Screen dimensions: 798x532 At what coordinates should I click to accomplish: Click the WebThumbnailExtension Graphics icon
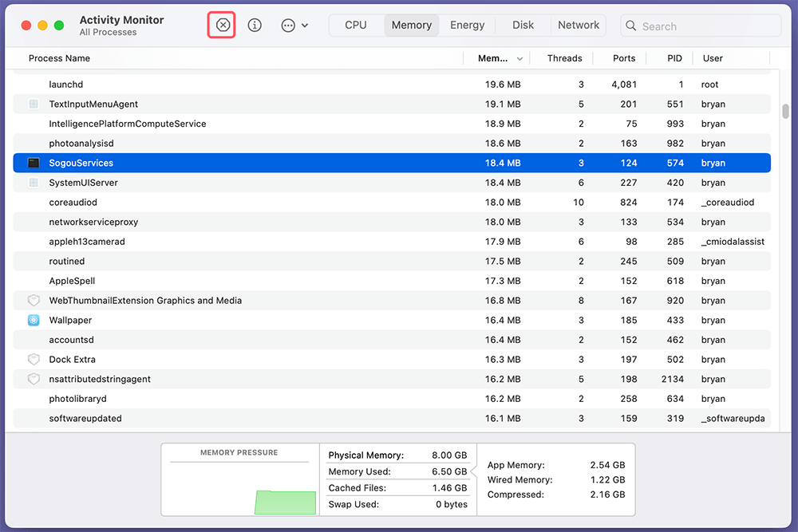tap(32, 300)
